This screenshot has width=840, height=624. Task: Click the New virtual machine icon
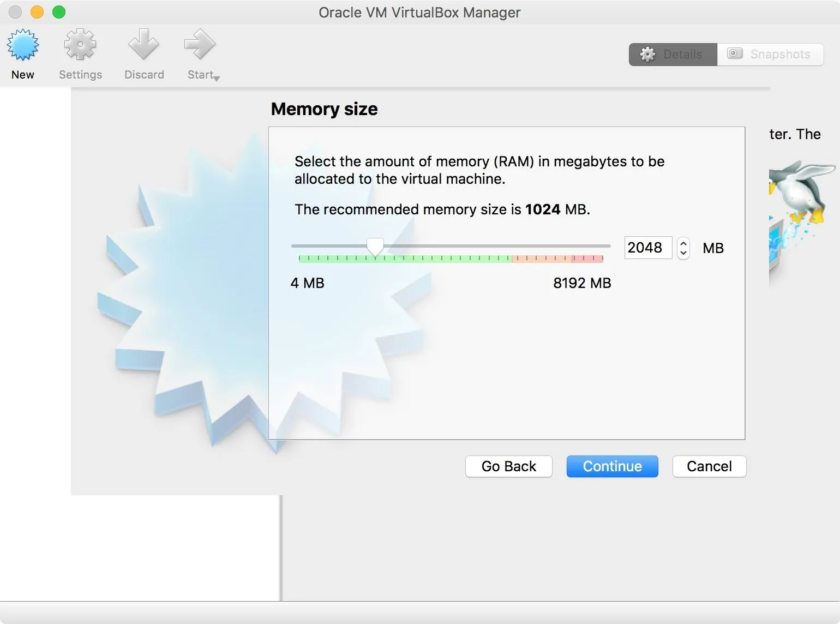point(23,45)
